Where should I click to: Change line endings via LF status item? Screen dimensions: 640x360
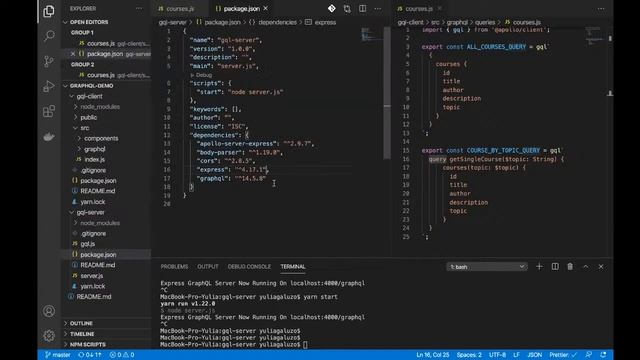[516, 355]
